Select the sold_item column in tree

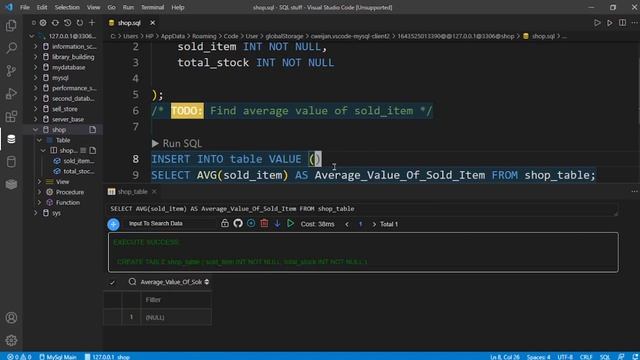click(79, 161)
